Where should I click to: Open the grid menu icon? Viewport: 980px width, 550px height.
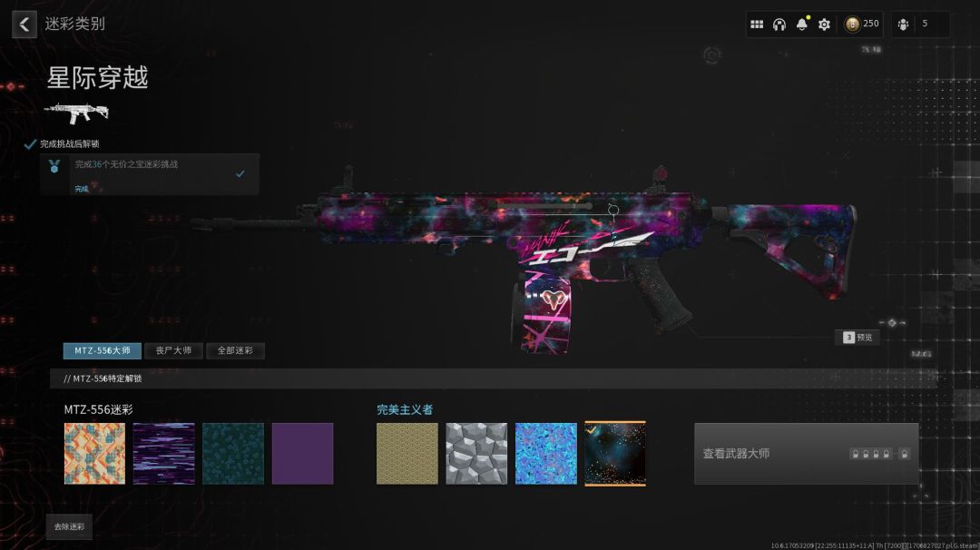(x=756, y=25)
